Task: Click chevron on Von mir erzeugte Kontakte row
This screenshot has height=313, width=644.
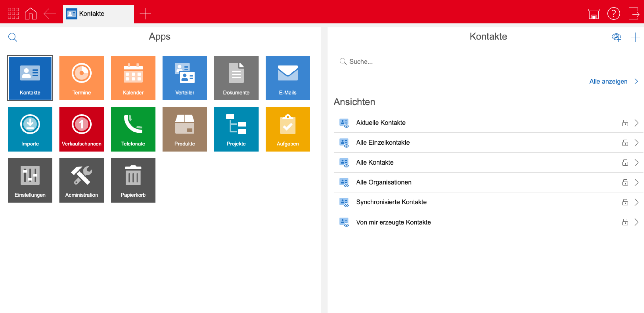Action: pos(637,222)
